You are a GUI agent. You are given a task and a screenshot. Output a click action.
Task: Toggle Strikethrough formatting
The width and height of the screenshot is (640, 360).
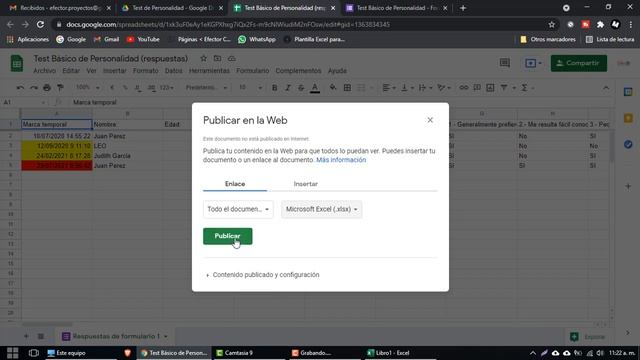point(301,88)
